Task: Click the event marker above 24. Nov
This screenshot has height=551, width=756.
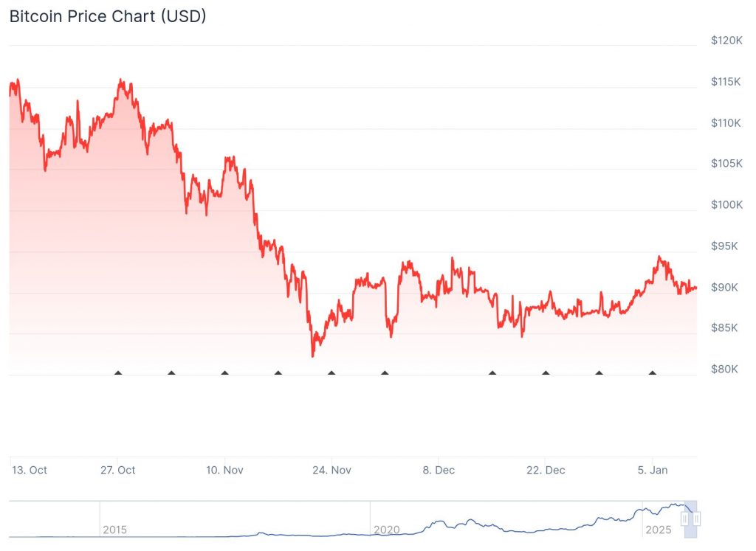Action: click(x=331, y=373)
